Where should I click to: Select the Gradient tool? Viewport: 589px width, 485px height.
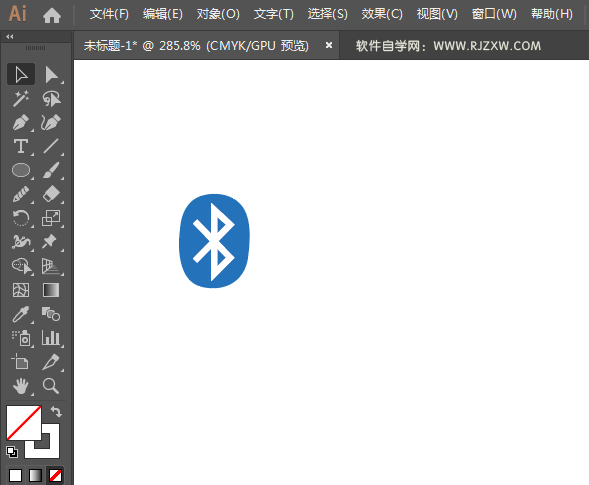pos(51,290)
